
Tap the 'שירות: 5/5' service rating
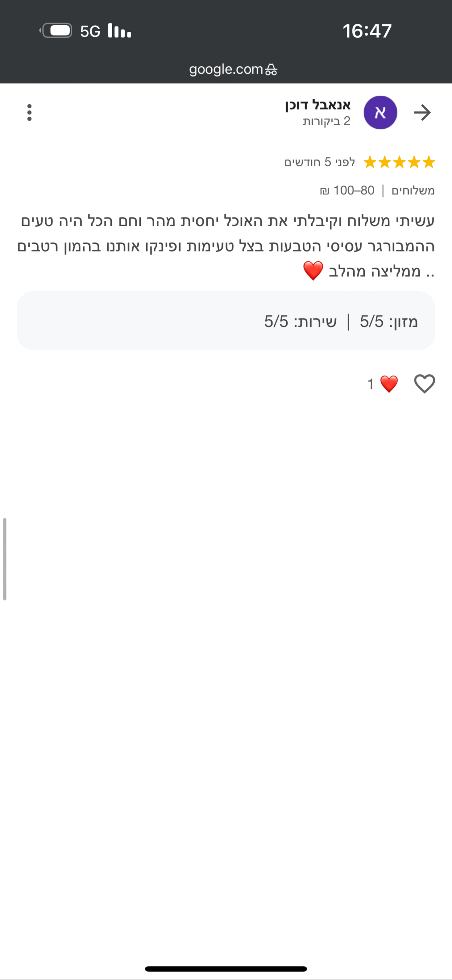tap(300, 322)
